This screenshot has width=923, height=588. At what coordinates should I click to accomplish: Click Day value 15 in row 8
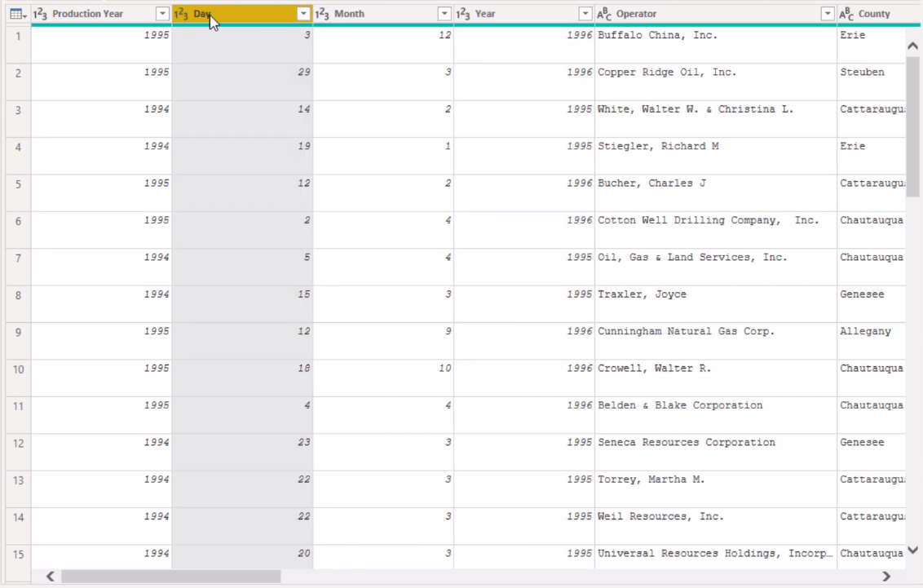(x=242, y=304)
